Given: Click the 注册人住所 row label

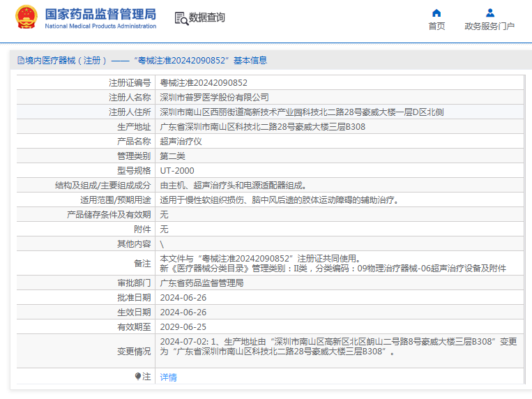Looking at the screenshot, I should [130, 112].
